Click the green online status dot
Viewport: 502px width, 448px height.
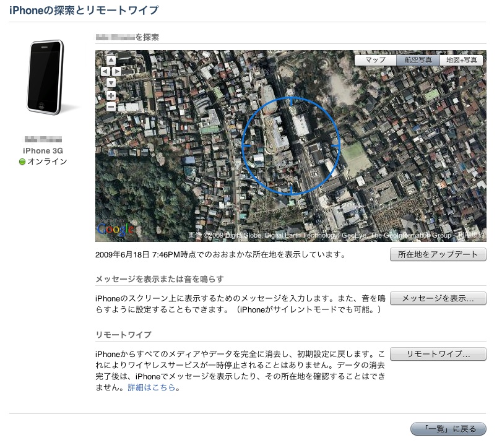tap(22, 162)
